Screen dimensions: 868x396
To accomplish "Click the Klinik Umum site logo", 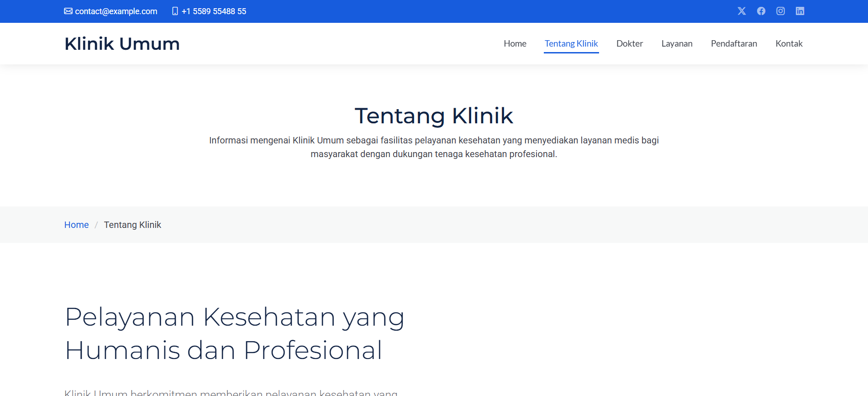I will pyautogui.click(x=122, y=44).
